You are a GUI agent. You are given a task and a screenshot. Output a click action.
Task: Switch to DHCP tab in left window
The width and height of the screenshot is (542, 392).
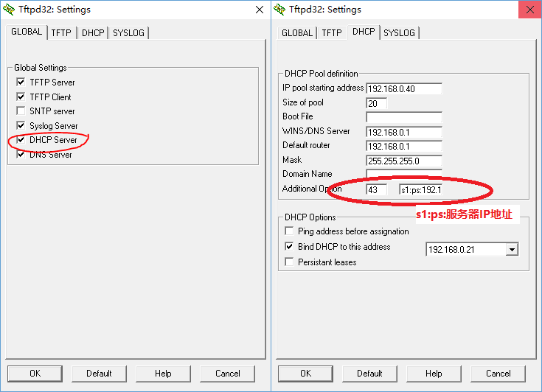pyautogui.click(x=93, y=33)
